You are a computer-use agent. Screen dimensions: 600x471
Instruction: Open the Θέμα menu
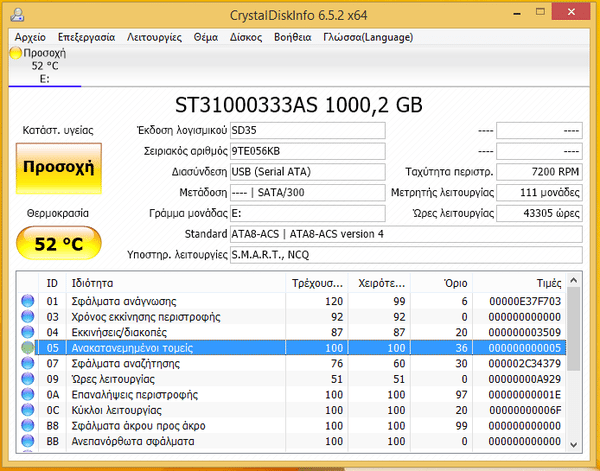pyautogui.click(x=206, y=37)
